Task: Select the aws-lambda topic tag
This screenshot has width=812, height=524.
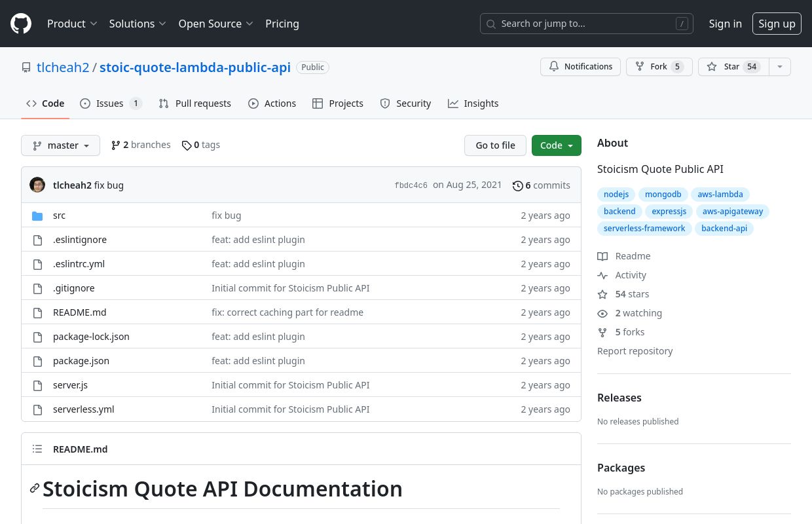Action: (x=720, y=195)
